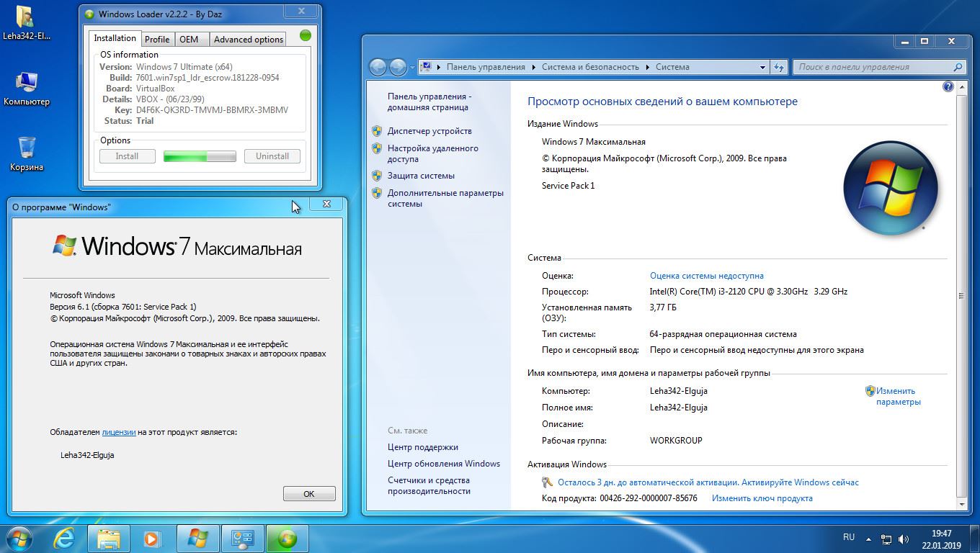This screenshot has width=980, height=553.
Task: Click the help question mark icon
Action: pos(948,86)
